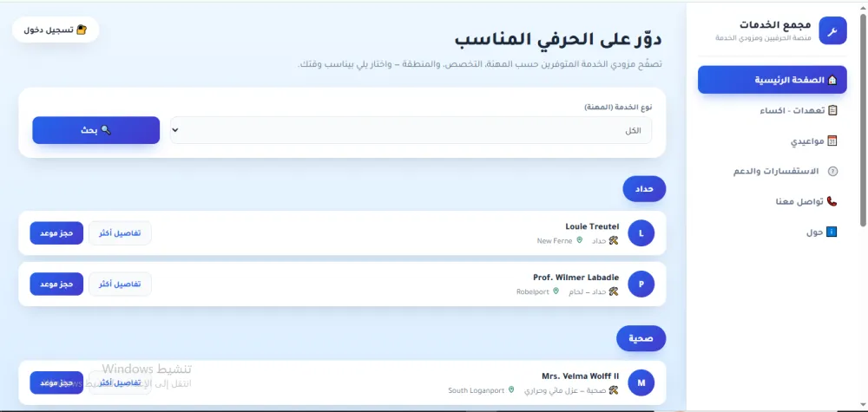The height and width of the screenshot is (412, 868).
Task: Click the location pin beside South Loganport
Action: [511, 389]
